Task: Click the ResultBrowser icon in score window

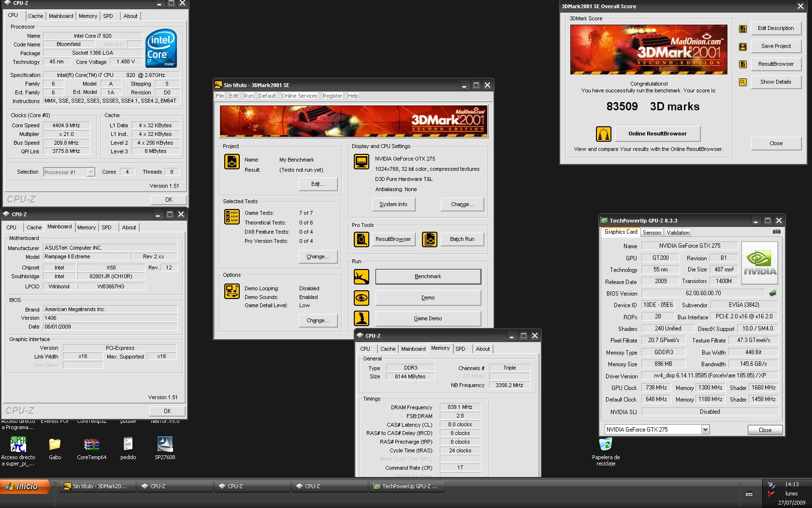Action: click(x=743, y=64)
